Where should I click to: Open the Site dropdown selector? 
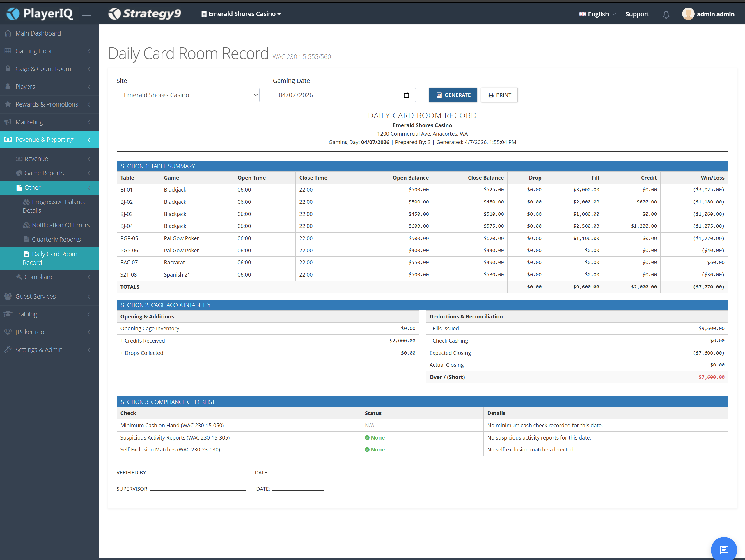188,95
